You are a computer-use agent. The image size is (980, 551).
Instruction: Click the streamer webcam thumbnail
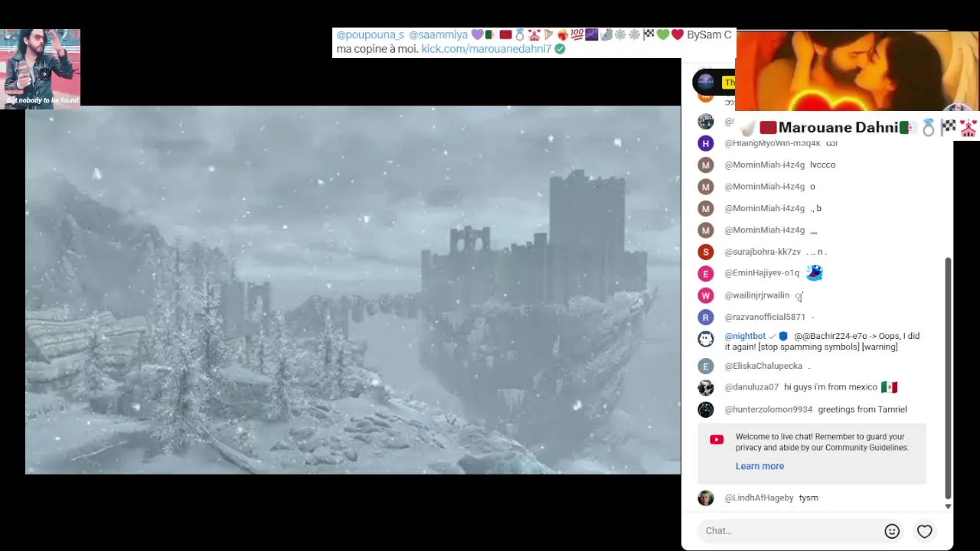click(x=40, y=69)
